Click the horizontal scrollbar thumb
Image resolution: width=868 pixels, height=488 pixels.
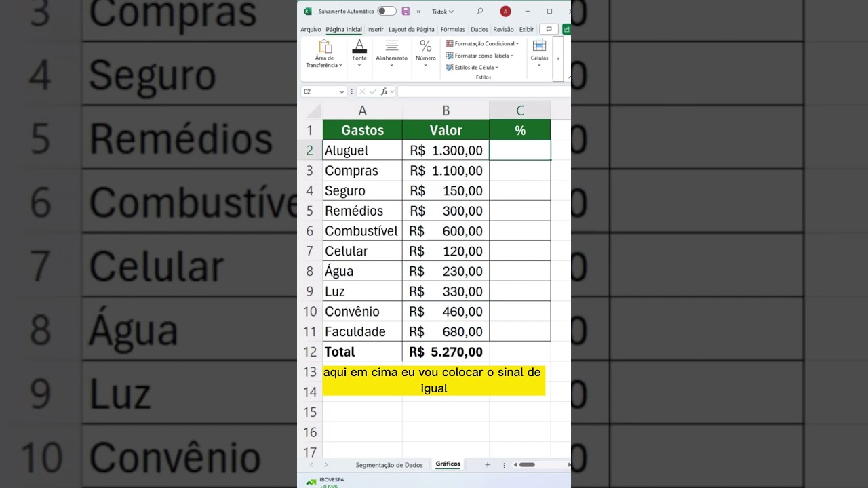pos(527,465)
